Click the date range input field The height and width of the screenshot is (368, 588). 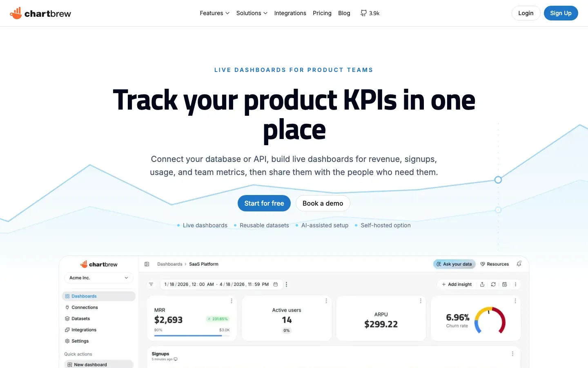tap(220, 284)
